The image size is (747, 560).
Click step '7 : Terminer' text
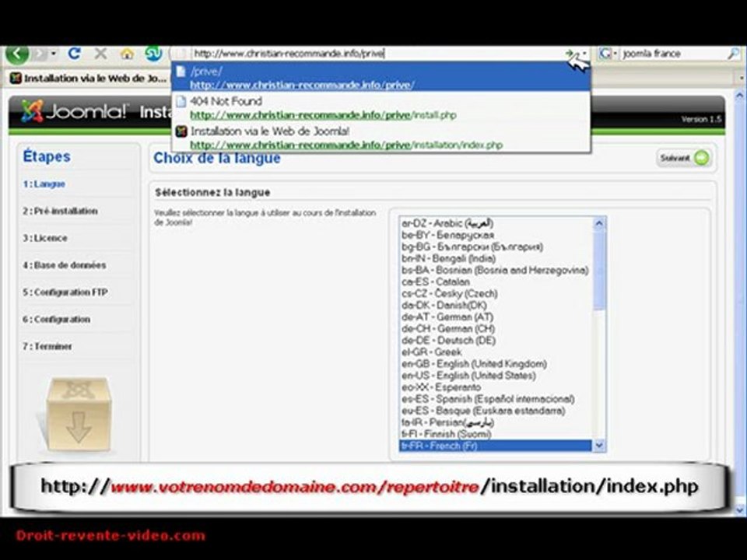pos(47,346)
